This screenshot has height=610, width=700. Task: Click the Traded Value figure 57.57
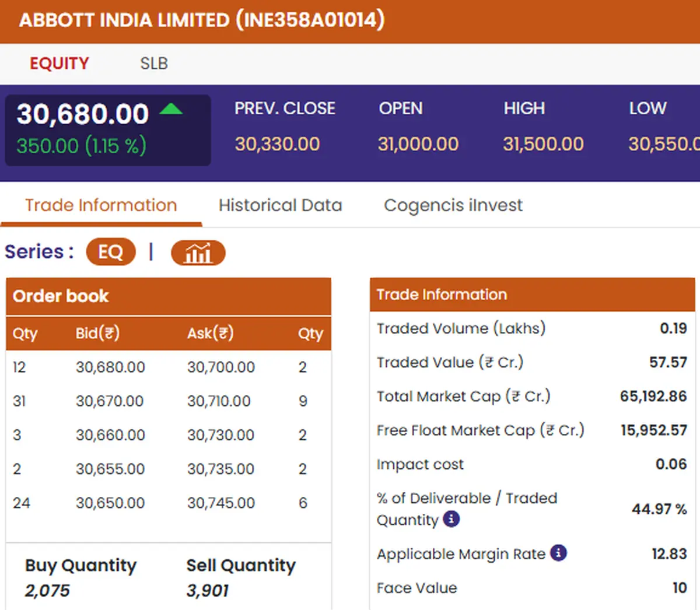pyautogui.click(x=668, y=362)
